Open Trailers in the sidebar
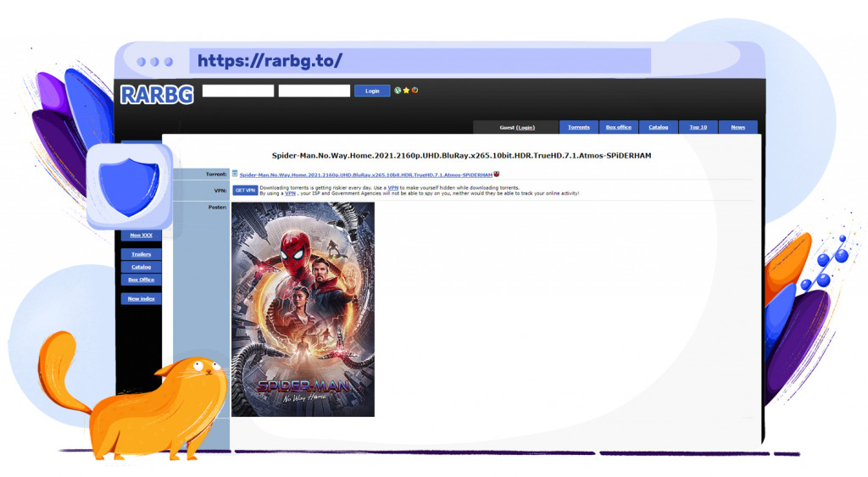Image resolution: width=868 pixels, height=477 pixels. 142,254
